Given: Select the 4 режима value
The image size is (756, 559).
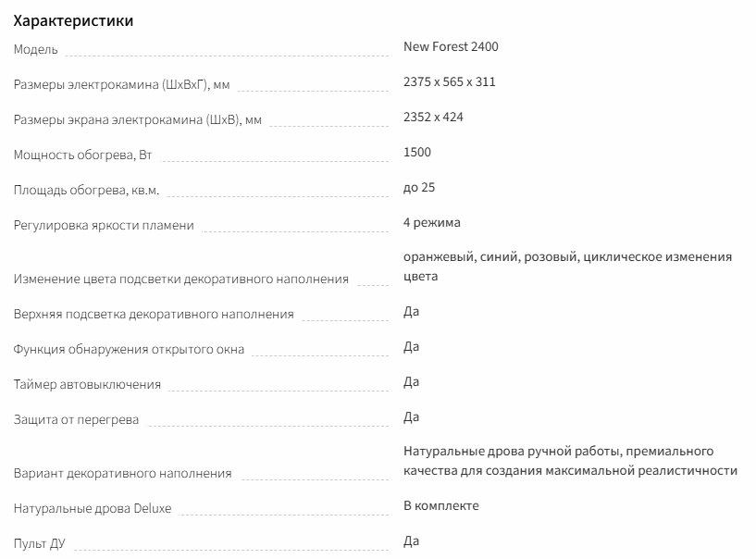Looking at the screenshot, I should click(x=432, y=222).
